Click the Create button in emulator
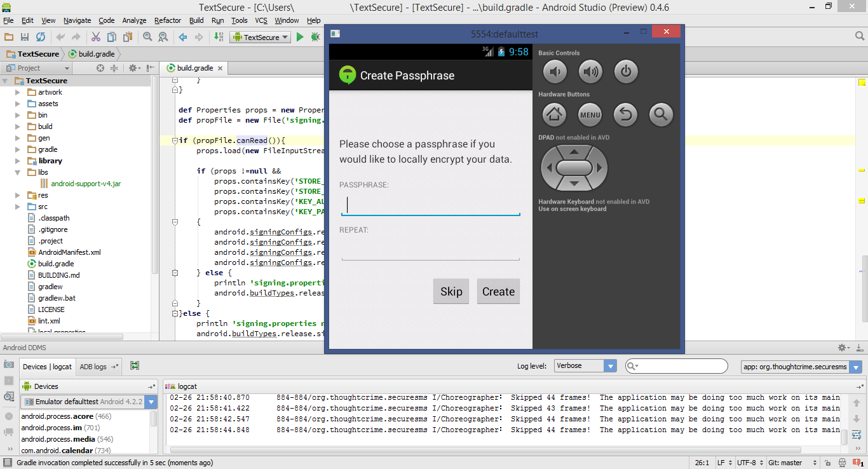 (498, 291)
